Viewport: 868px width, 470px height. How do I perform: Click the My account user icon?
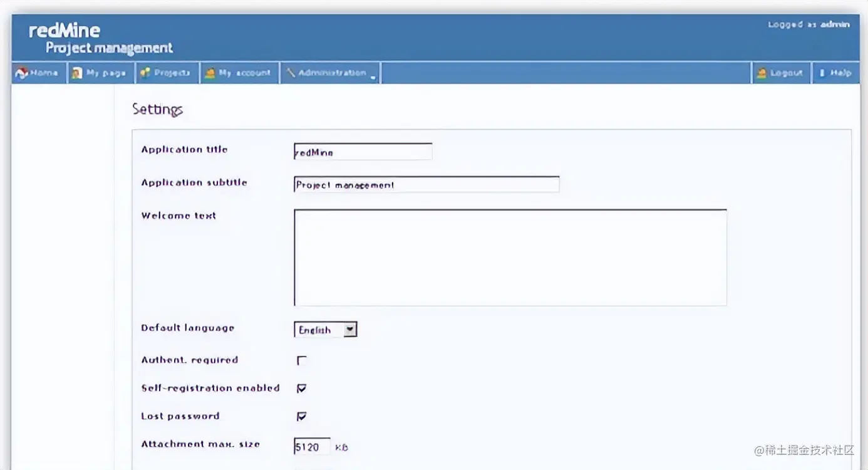tap(210, 73)
